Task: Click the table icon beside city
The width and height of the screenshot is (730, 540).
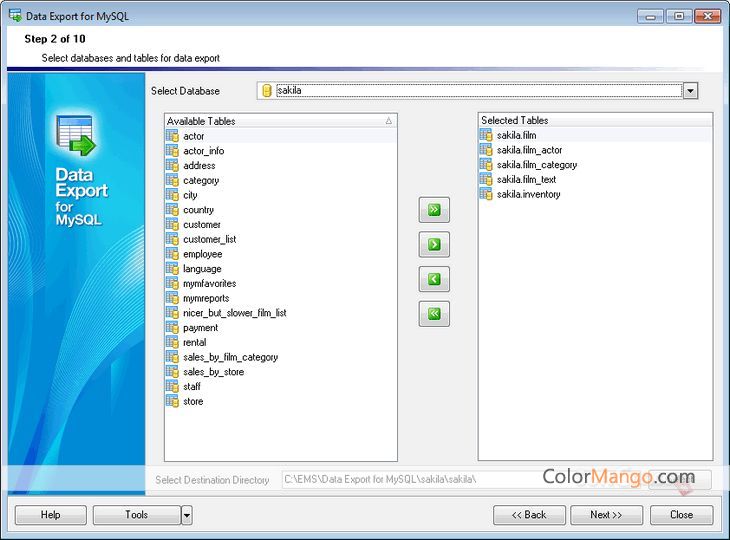Action: (172, 195)
